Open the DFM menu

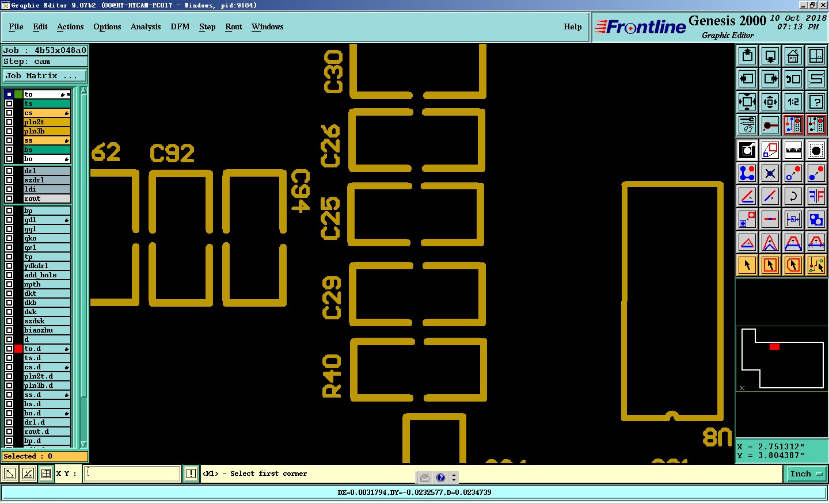(180, 26)
